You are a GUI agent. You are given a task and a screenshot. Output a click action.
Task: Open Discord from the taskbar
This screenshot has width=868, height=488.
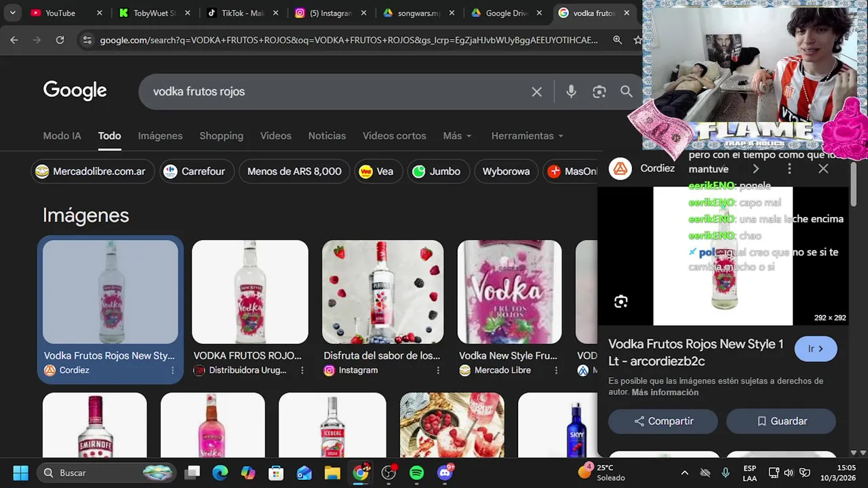point(445,472)
